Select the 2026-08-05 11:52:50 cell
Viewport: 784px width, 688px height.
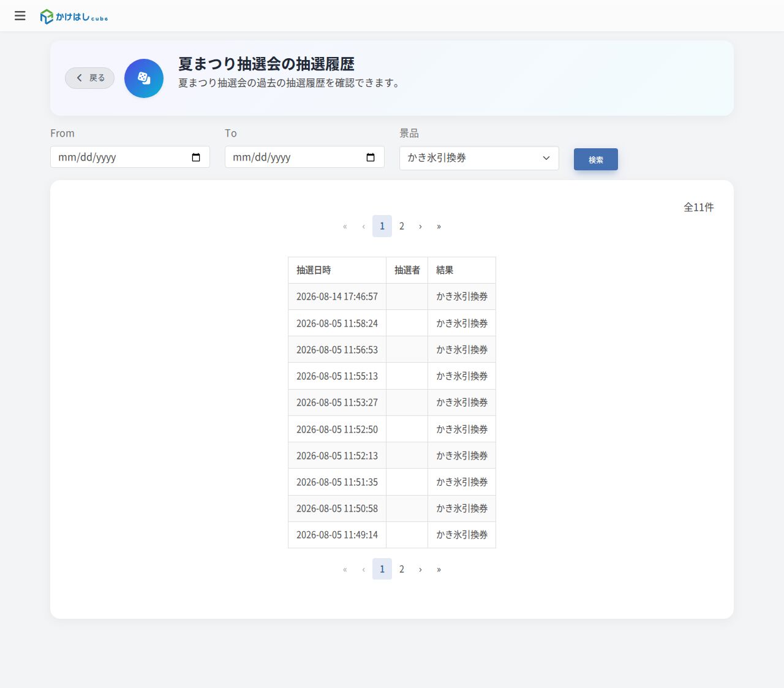click(x=337, y=429)
